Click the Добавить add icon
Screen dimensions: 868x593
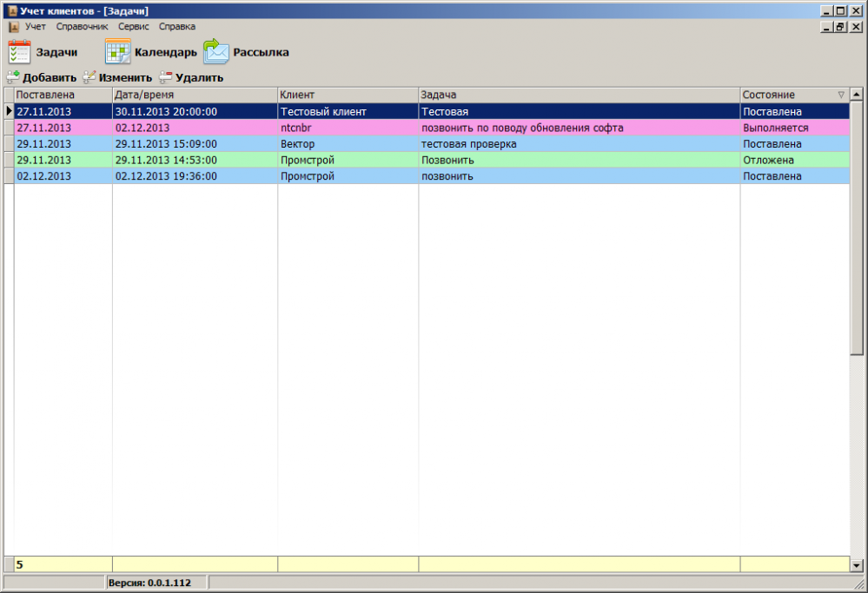[13, 77]
